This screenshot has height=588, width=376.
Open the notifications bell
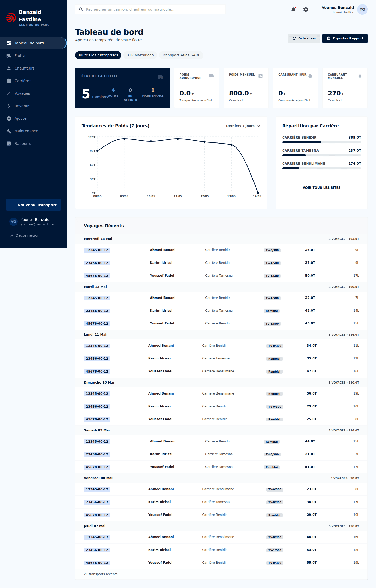tap(293, 9)
